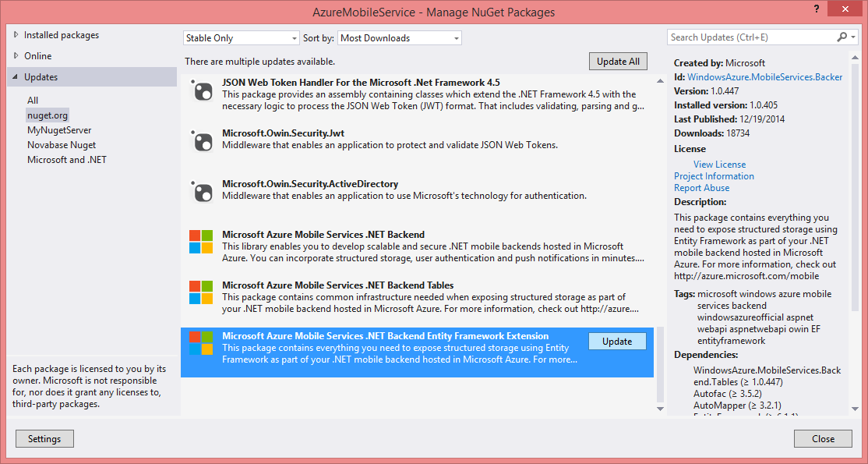Viewport: 868px width, 464px height.
Task: Click the details pane scroll down arrow
Action: 855,409
